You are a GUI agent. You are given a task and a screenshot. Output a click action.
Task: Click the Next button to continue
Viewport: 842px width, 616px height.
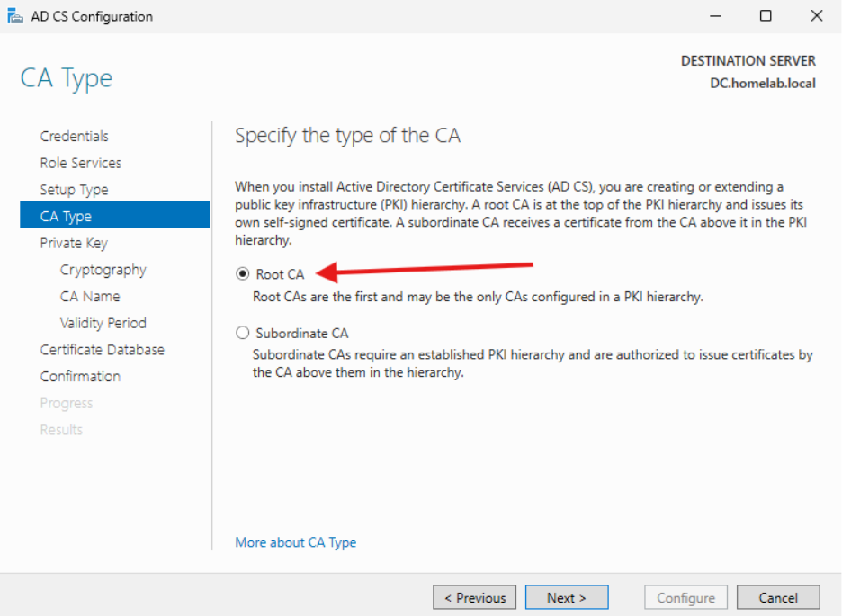566,597
